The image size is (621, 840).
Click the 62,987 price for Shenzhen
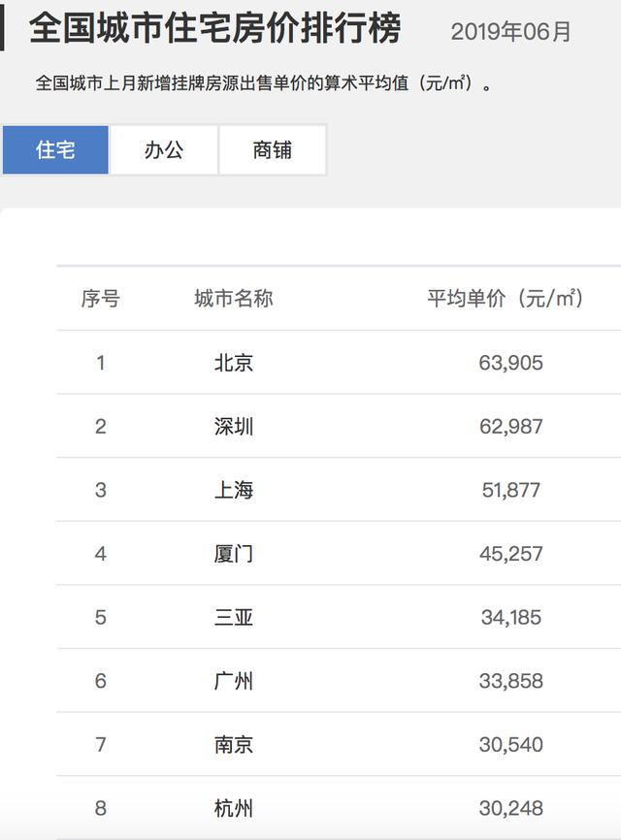[511, 427]
